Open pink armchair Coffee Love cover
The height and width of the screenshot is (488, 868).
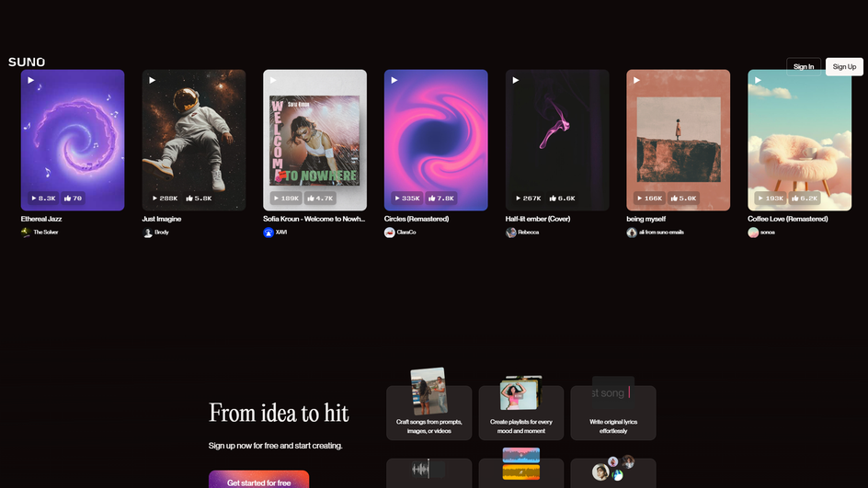pos(799,140)
